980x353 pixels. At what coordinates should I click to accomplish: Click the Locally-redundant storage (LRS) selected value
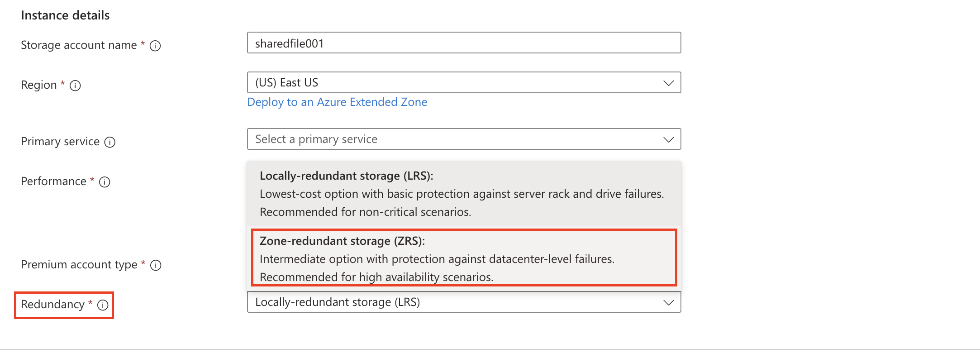pos(338,302)
